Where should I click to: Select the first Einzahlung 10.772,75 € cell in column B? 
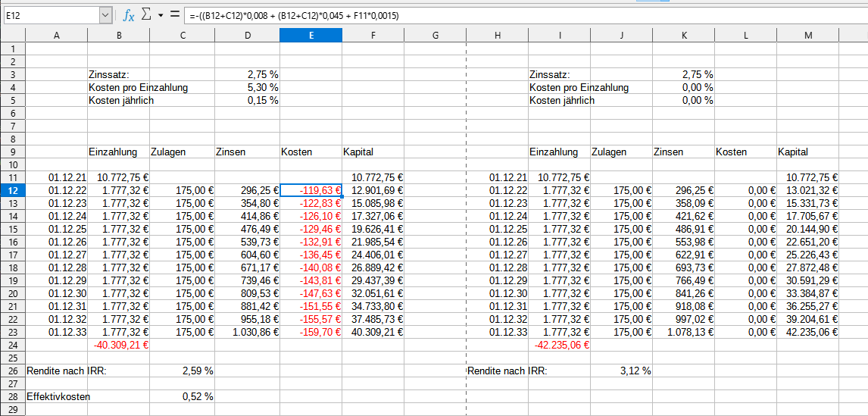click(x=119, y=177)
